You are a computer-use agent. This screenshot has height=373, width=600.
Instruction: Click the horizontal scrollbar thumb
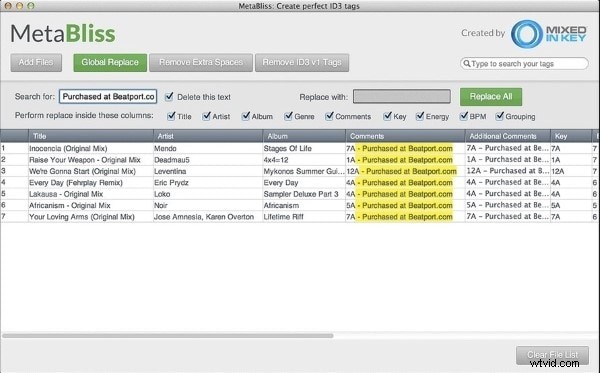168,336
